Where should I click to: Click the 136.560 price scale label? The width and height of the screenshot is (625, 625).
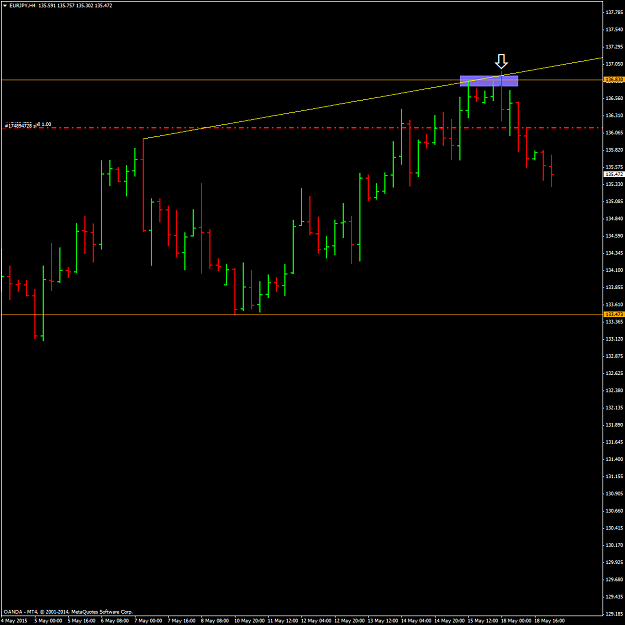614,98
